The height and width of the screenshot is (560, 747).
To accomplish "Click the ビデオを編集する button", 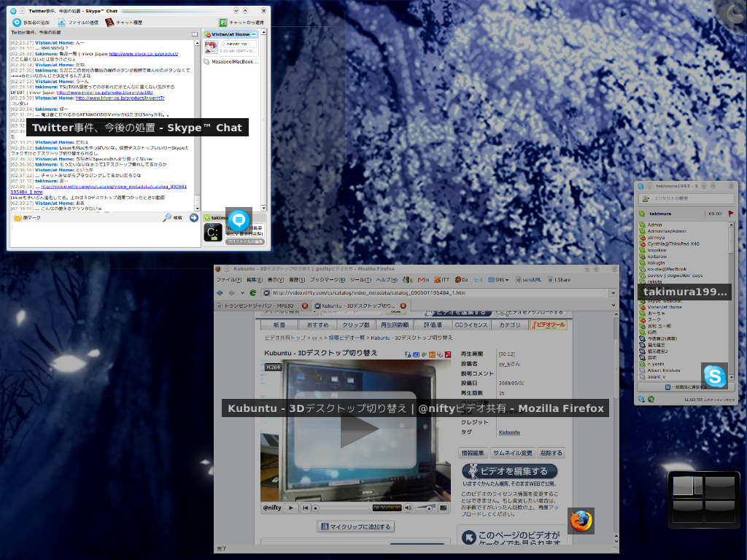I will [509, 472].
